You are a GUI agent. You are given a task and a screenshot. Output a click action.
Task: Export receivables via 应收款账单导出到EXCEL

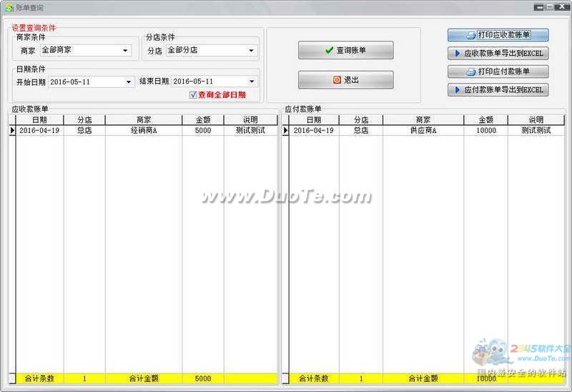tap(498, 53)
